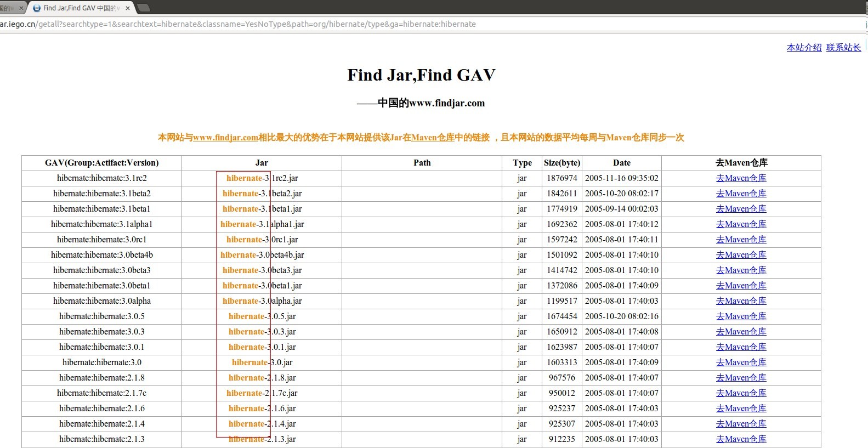The width and height of the screenshot is (868, 448).
Task: Follow the www.findjar.com link in the orange notice
Action: click(x=225, y=138)
